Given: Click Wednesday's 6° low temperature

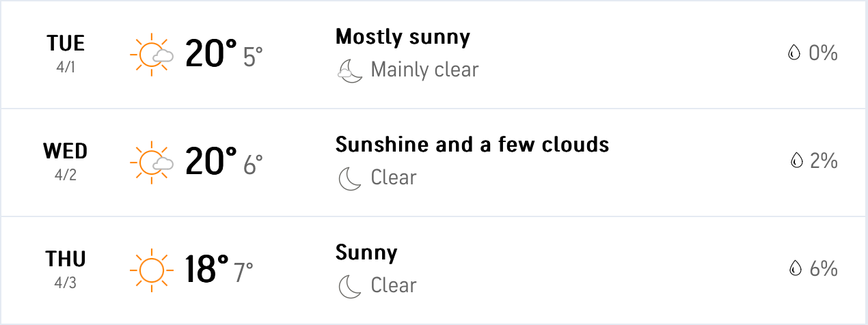Looking at the screenshot, I should click(x=253, y=165).
